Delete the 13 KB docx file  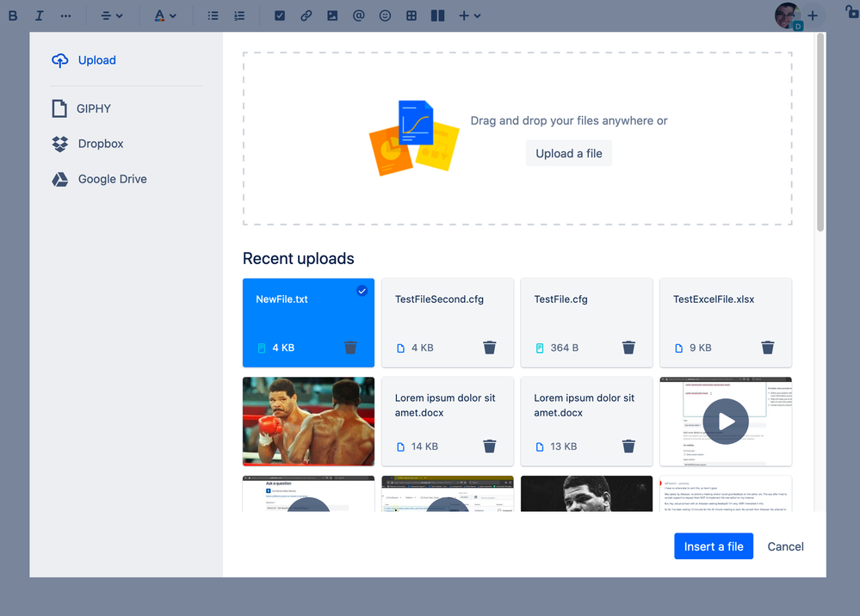pos(628,447)
